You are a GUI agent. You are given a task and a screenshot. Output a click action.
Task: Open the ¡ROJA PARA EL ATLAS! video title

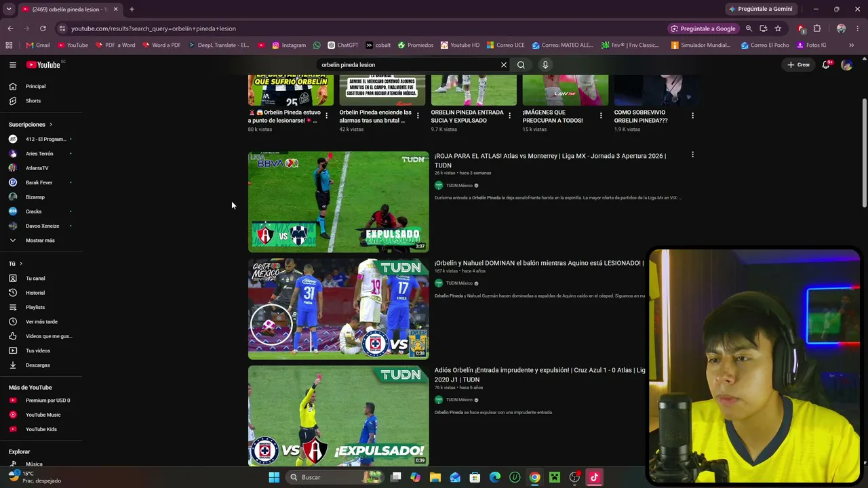pyautogui.click(x=550, y=161)
